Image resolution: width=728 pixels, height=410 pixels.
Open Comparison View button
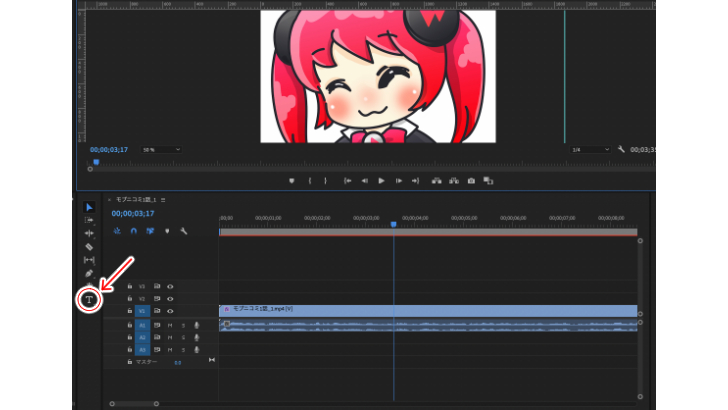(x=488, y=181)
